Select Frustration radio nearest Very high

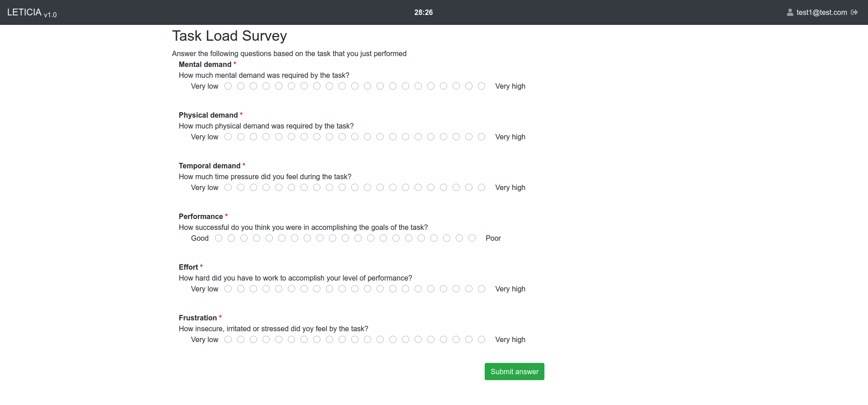[x=482, y=339]
